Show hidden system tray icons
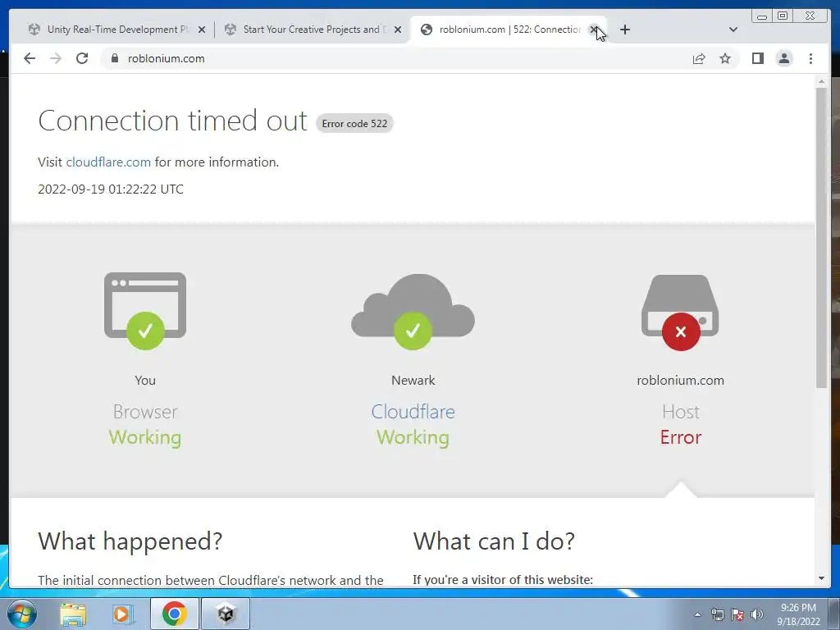Screen dimensions: 840x630 [x=697, y=614]
